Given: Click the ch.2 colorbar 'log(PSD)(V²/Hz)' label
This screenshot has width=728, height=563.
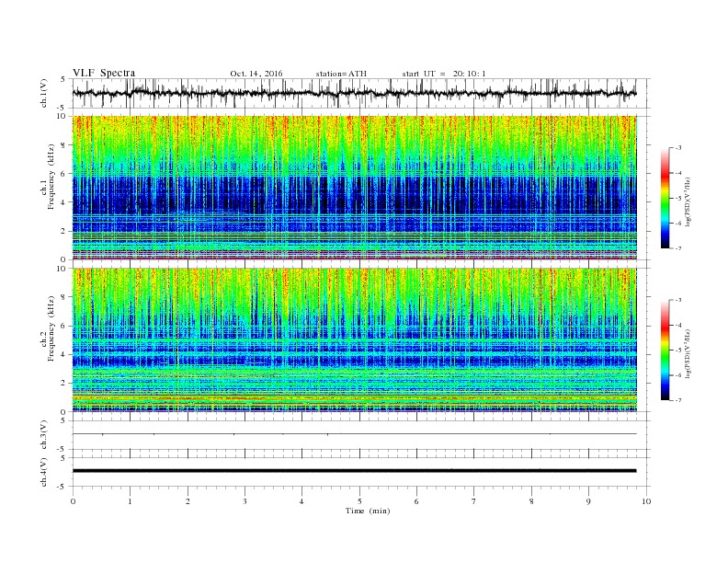Looking at the screenshot, I should click(689, 353).
